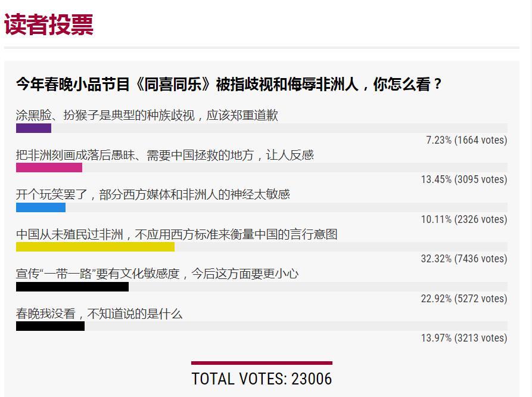The width and height of the screenshot is (532, 397).
Task: Click the yellow result bar
Action: 95,247
